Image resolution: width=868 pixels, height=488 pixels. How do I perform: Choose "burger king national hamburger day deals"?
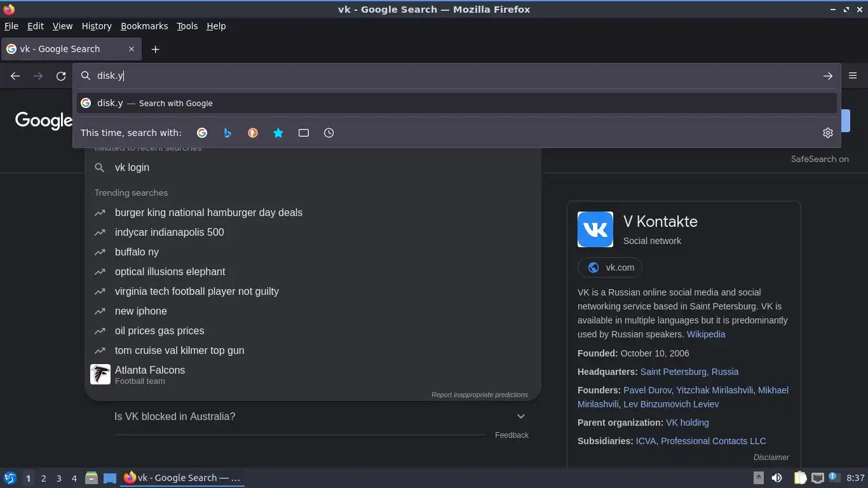208,212
